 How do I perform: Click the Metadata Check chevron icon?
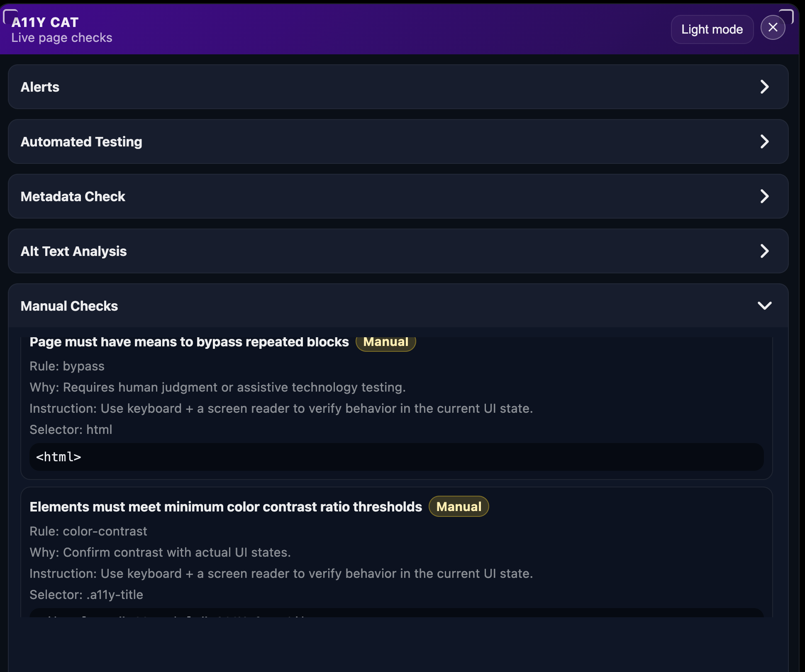(x=764, y=196)
